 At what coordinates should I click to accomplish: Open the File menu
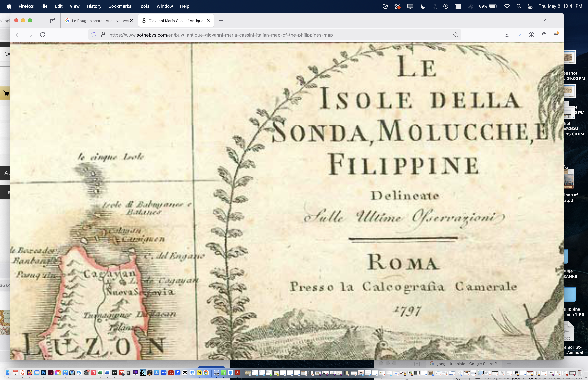point(44,6)
